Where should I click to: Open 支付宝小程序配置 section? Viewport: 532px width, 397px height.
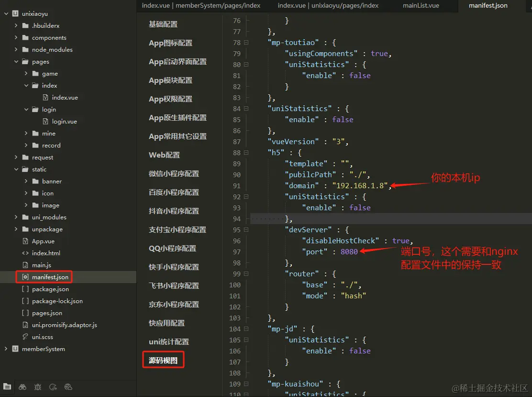177,229
